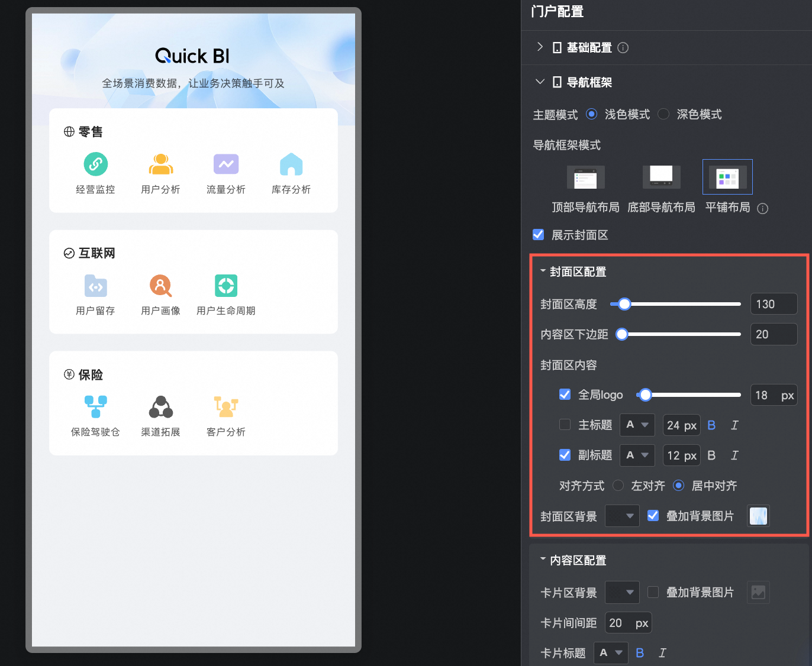Open the 用户留存 folder icon
Screen dimensions: 812x666
[95, 286]
